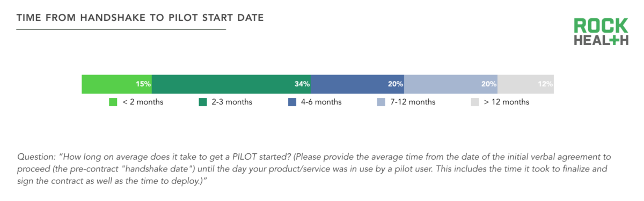Click the 20% dark blue bar segment
Screen dimensions: 644x201
(x=358, y=84)
